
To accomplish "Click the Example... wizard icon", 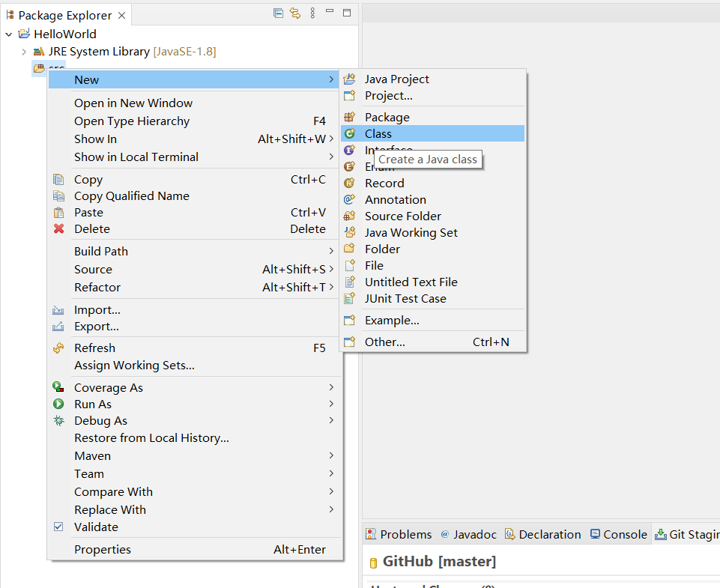I will [350, 320].
